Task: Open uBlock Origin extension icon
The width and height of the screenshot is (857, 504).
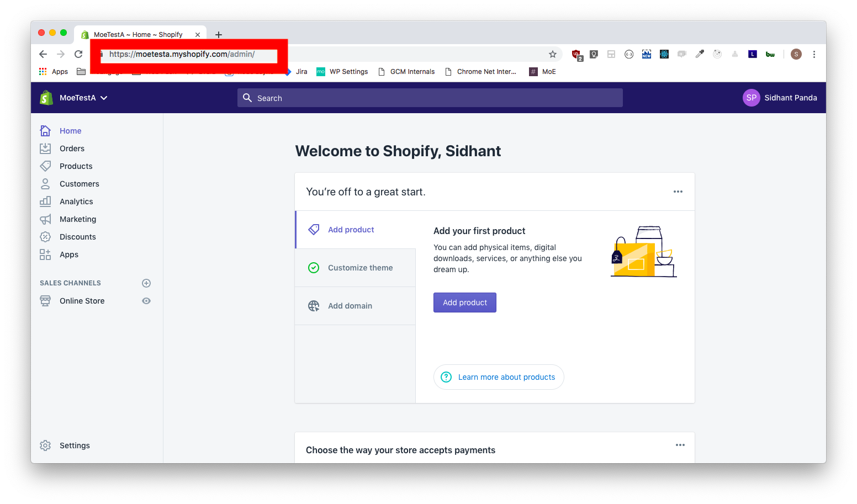Action: [x=577, y=55]
